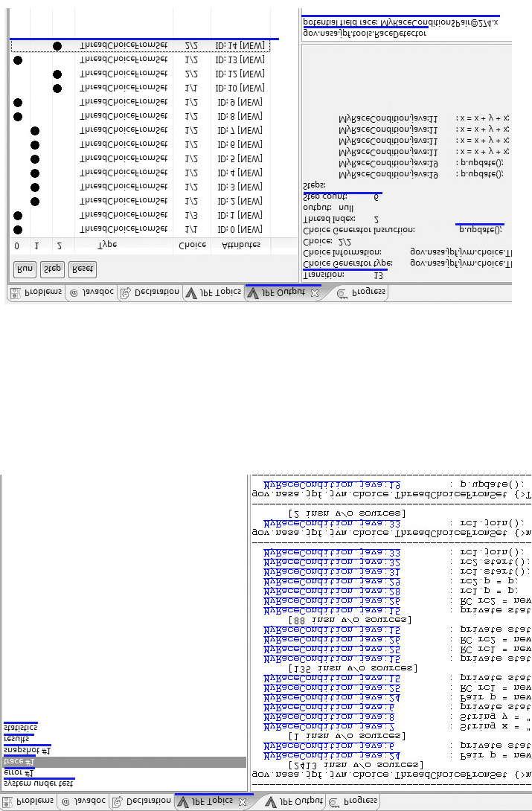Open the Progress tab in upper panel
Screen dimensions: 532x811
tap(360, 292)
